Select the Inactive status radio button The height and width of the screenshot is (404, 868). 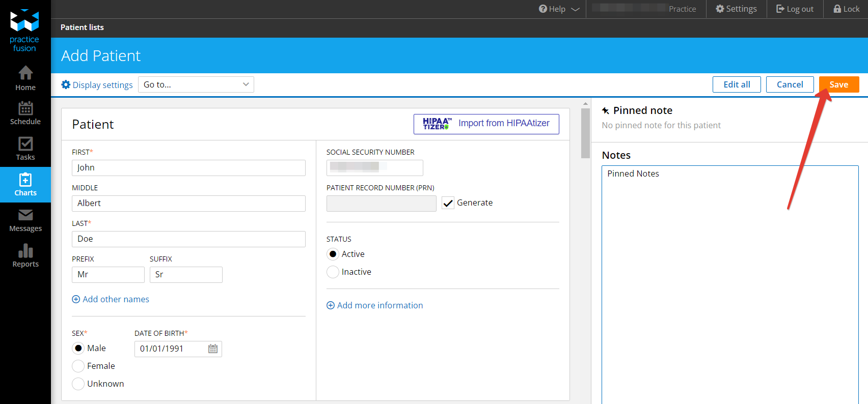coord(333,272)
